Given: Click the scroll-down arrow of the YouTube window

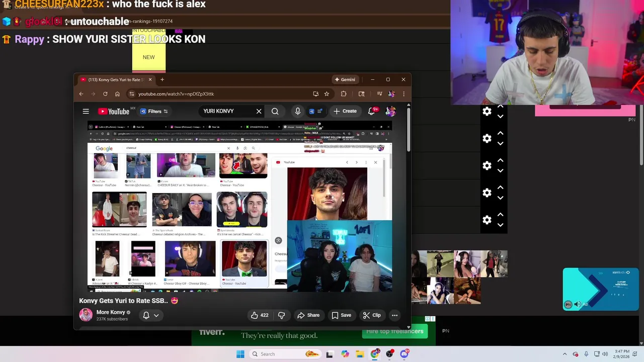Looking at the screenshot, I should coord(409,327).
